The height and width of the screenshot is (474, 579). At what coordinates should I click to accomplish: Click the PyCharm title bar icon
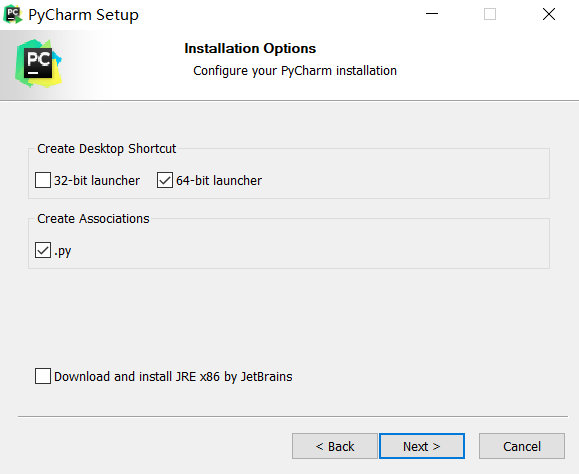pyautogui.click(x=13, y=14)
